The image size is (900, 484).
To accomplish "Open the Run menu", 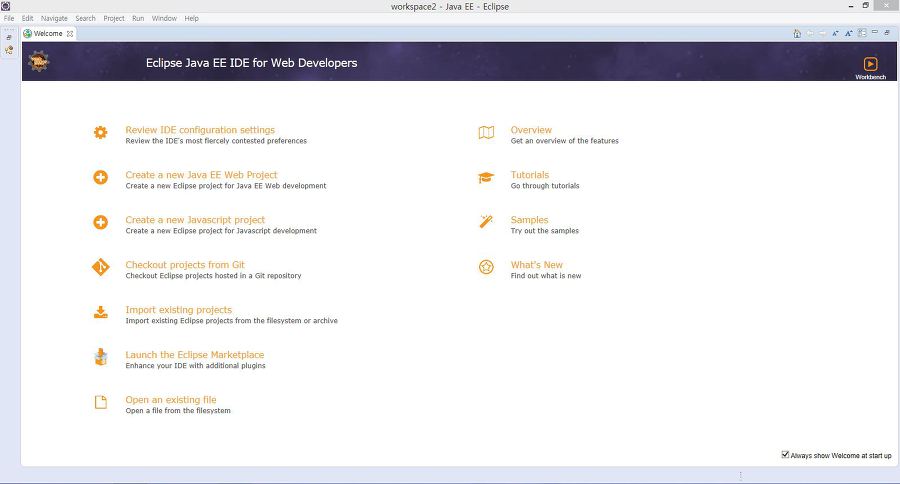I will [138, 18].
